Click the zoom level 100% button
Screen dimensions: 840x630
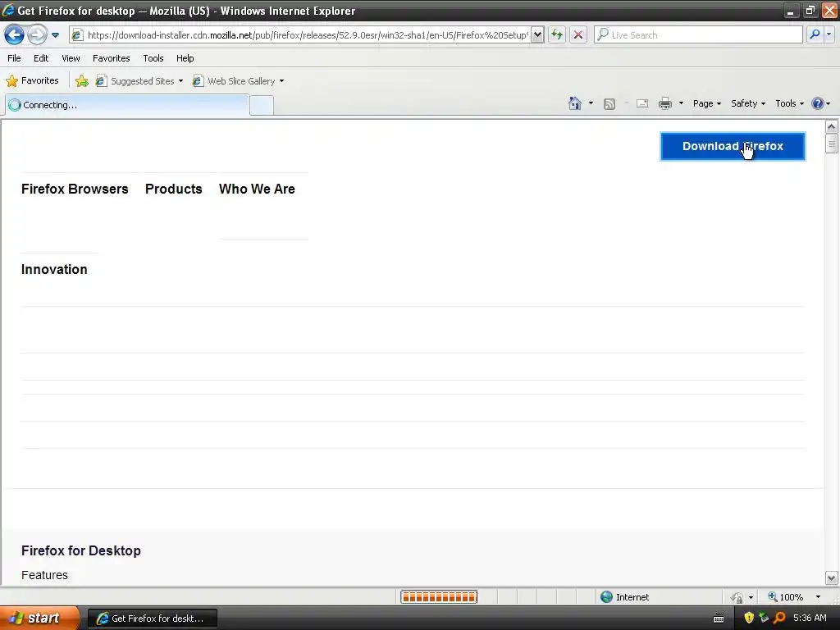coord(786,597)
